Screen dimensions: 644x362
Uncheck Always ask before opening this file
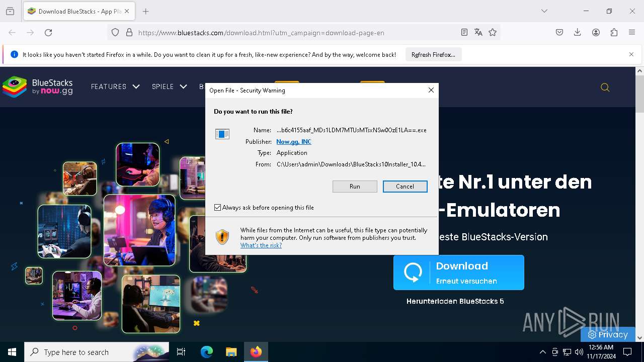(x=217, y=208)
